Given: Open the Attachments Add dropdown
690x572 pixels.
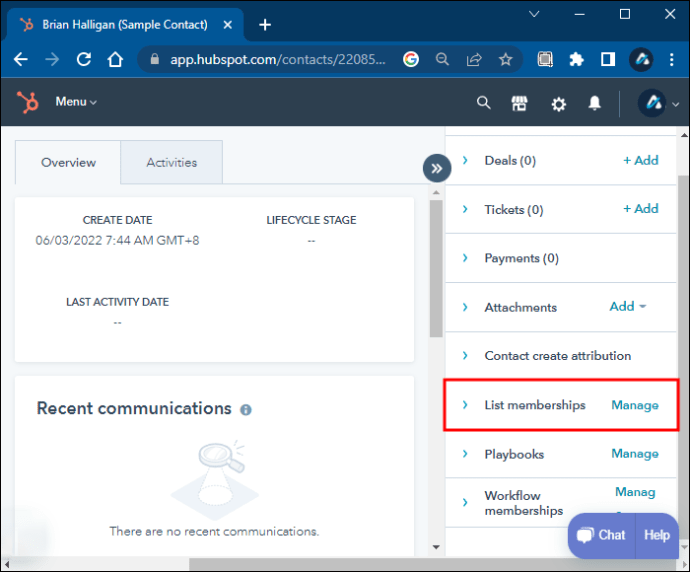Looking at the screenshot, I should pyautogui.click(x=628, y=307).
